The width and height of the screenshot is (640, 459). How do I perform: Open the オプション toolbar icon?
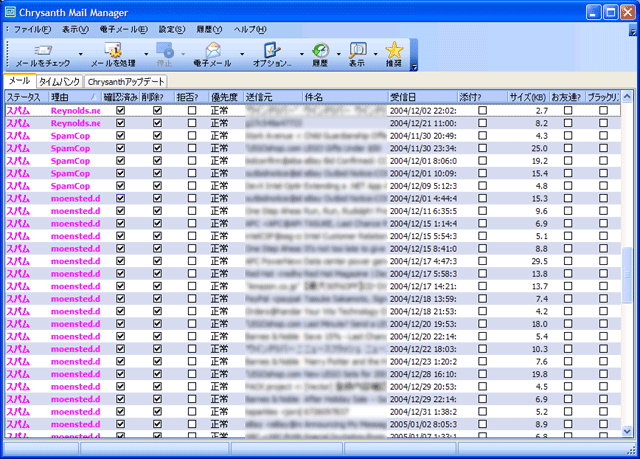pyautogui.click(x=272, y=50)
